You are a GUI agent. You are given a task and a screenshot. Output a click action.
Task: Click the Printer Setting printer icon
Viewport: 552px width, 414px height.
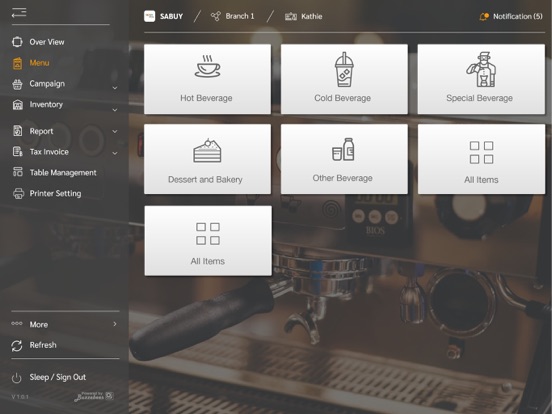18,193
